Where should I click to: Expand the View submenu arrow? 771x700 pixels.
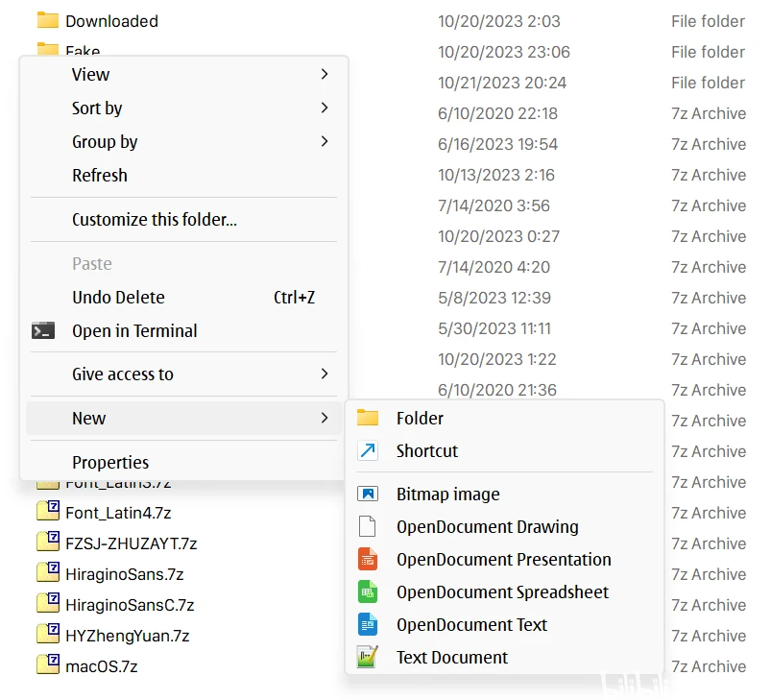coord(325,74)
